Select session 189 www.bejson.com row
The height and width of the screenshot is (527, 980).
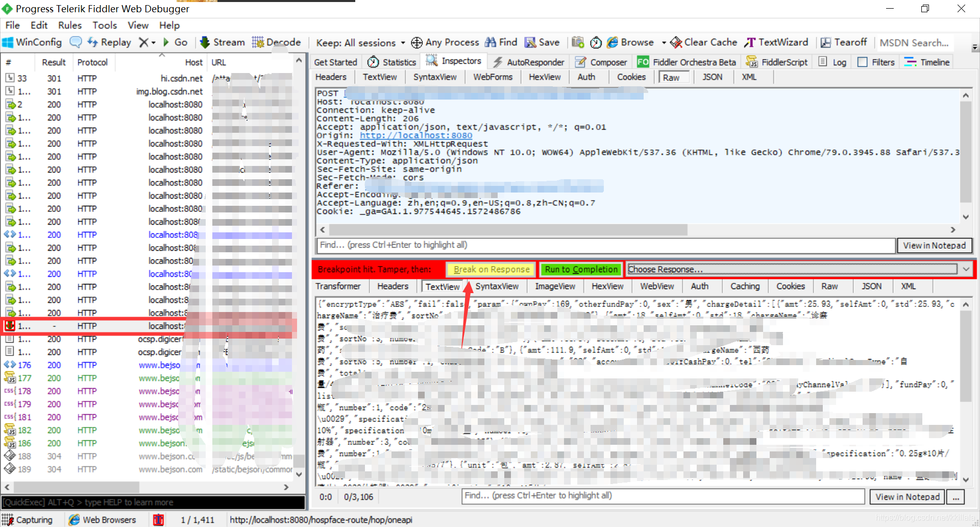pos(152,469)
